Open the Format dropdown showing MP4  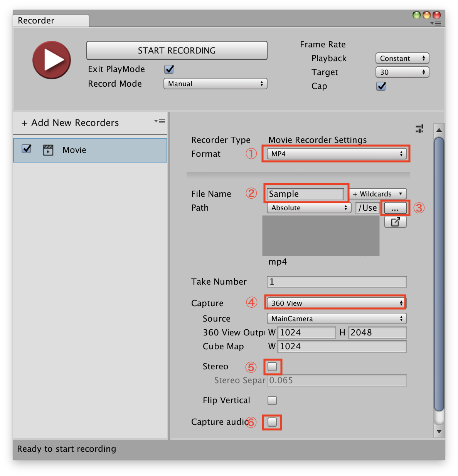[336, 154]
